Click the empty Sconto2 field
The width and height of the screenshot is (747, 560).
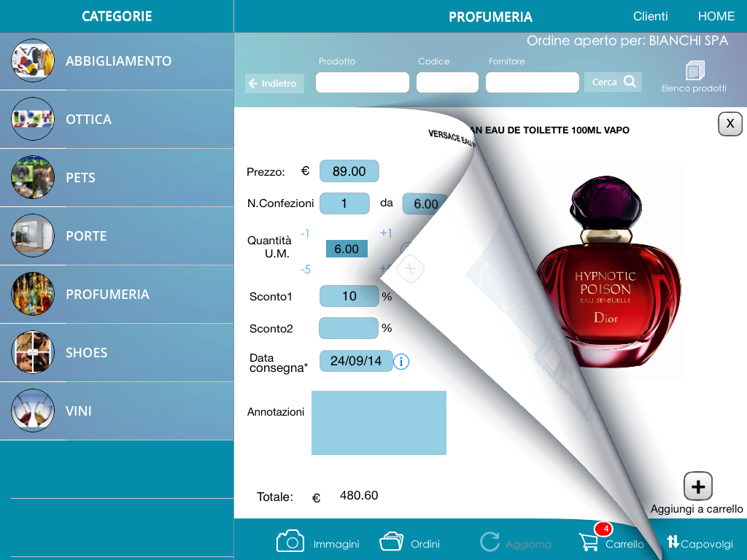click(348, 328)
